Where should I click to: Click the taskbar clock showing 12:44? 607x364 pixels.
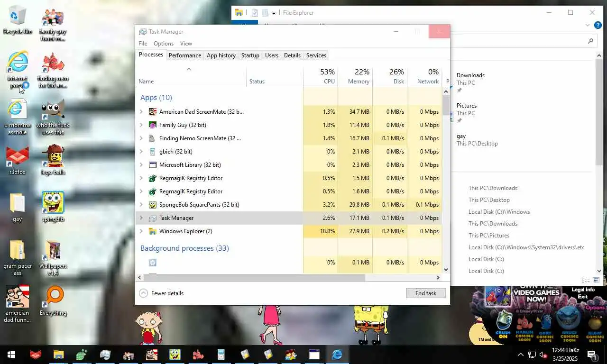(x=565, y=355)
